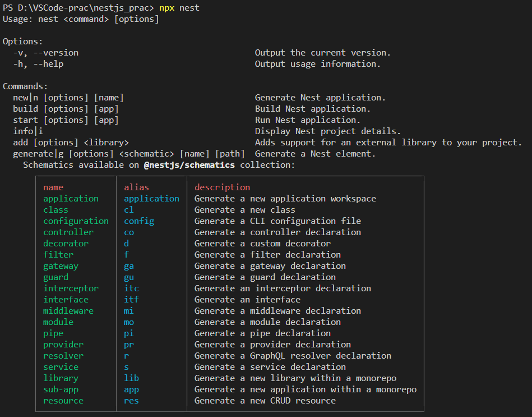Click the blue 'pi' alias
This screenshot has height=417, width=532.
[x=129, y=333]
